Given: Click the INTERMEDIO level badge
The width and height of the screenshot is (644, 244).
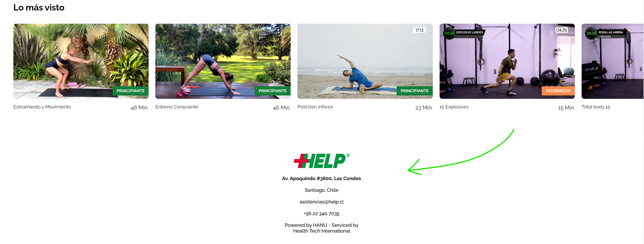Looking at the screenshot, I should pyautogui.click(x=558, y=91).
